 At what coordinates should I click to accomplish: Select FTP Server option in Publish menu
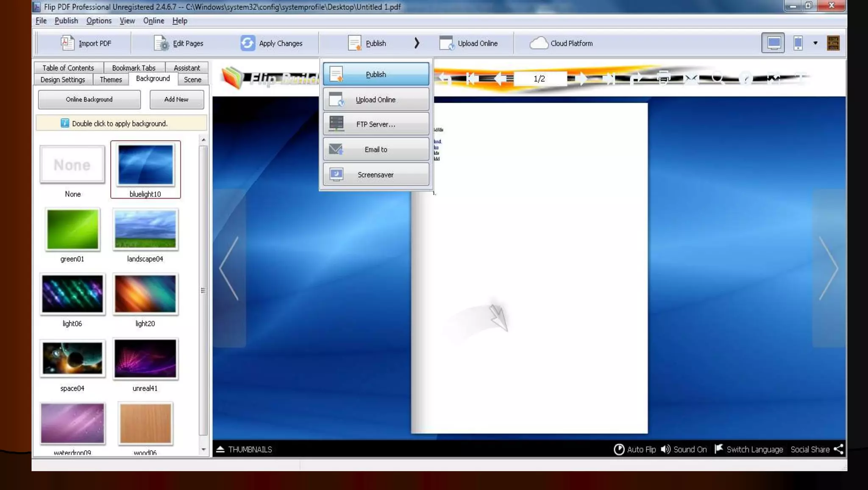(x=376, y=124)
